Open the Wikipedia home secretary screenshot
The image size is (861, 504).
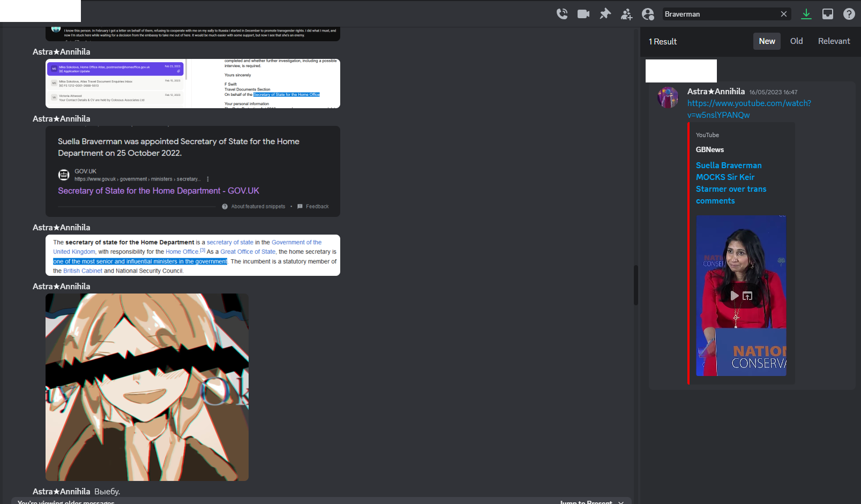[x=193, y=255]
